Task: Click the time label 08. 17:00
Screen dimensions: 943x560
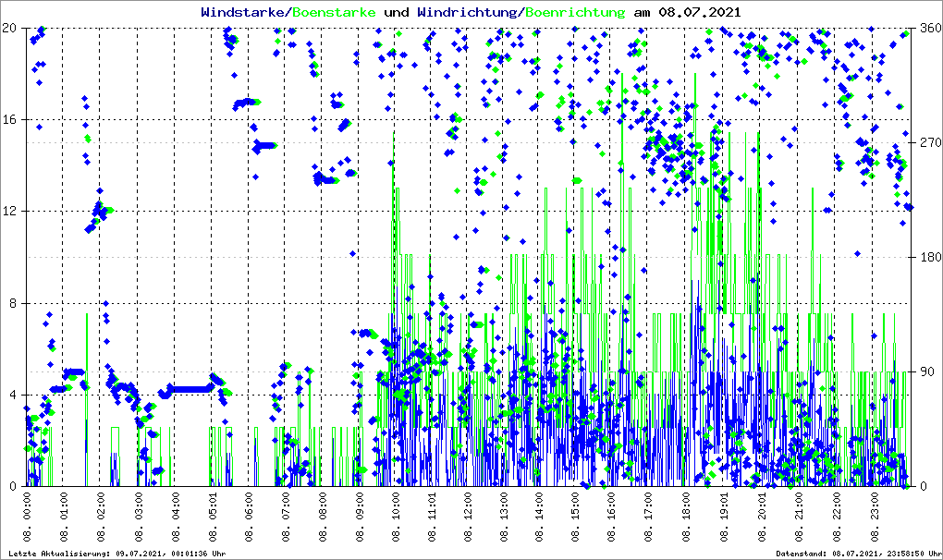Action: pyautogui.click(x=648, y=517)
